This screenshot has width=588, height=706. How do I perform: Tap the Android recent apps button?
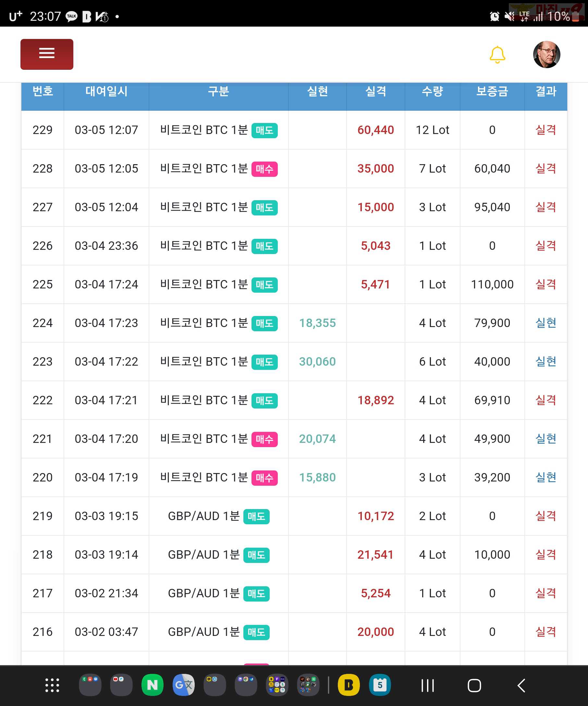pos(428,686)
